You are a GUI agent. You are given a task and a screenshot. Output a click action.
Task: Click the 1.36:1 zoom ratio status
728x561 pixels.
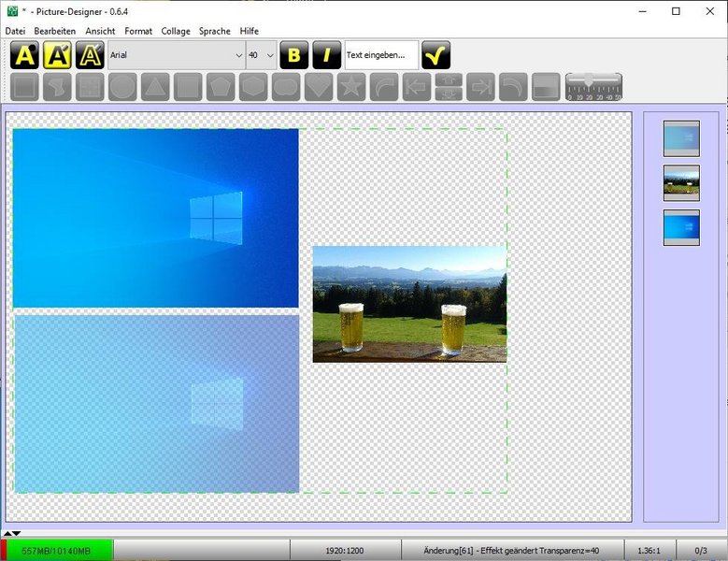[649, 551]
